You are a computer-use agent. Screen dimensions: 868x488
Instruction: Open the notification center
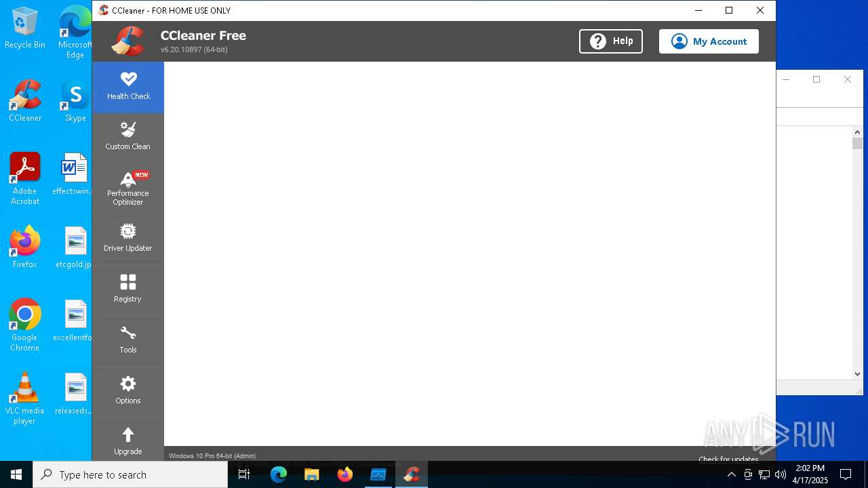click(x=846, y=474)
